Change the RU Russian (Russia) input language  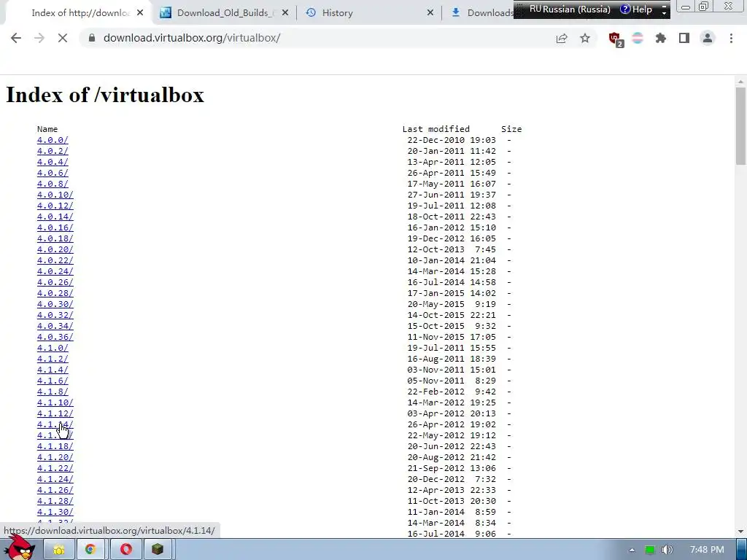tap(570, 9)
